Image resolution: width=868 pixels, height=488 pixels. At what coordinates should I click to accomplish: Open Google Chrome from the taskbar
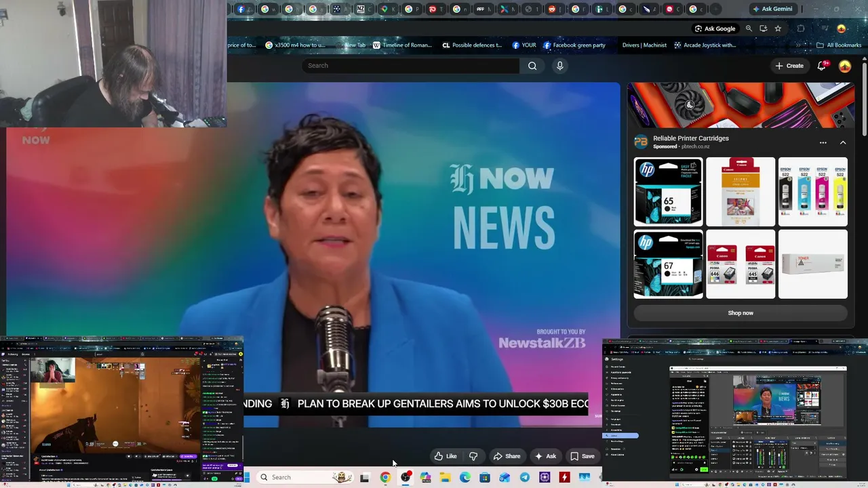(385, 478)
